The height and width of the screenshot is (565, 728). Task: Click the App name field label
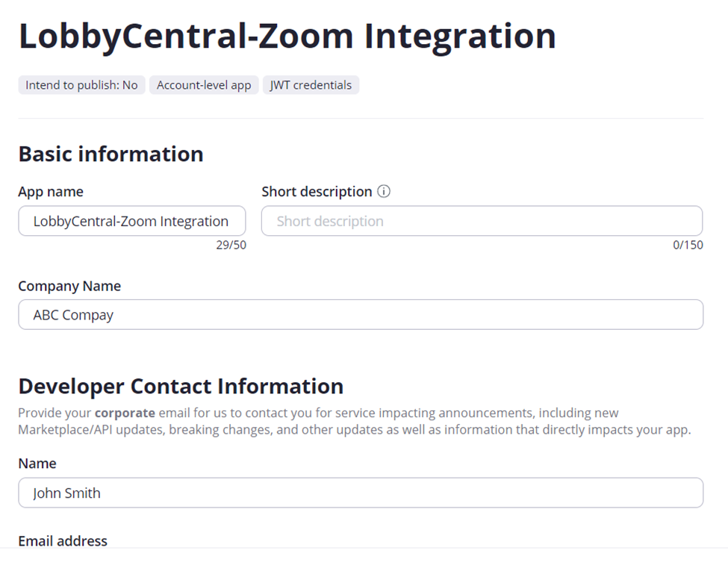tap(51, 192)
